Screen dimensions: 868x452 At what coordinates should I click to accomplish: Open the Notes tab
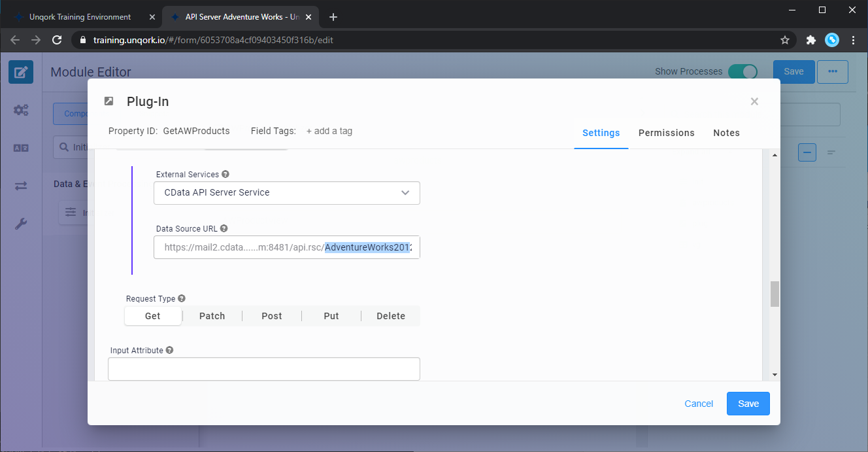[x=726, y=133]
